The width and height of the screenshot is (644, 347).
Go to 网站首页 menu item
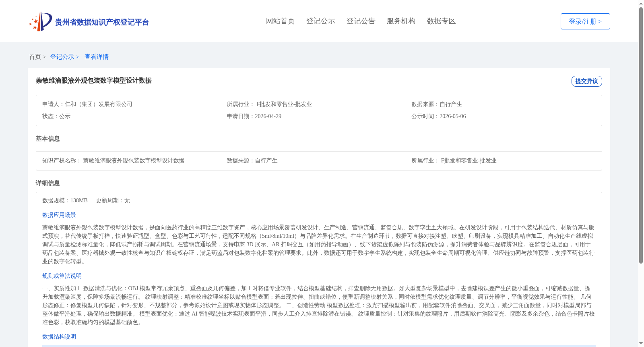280,21
